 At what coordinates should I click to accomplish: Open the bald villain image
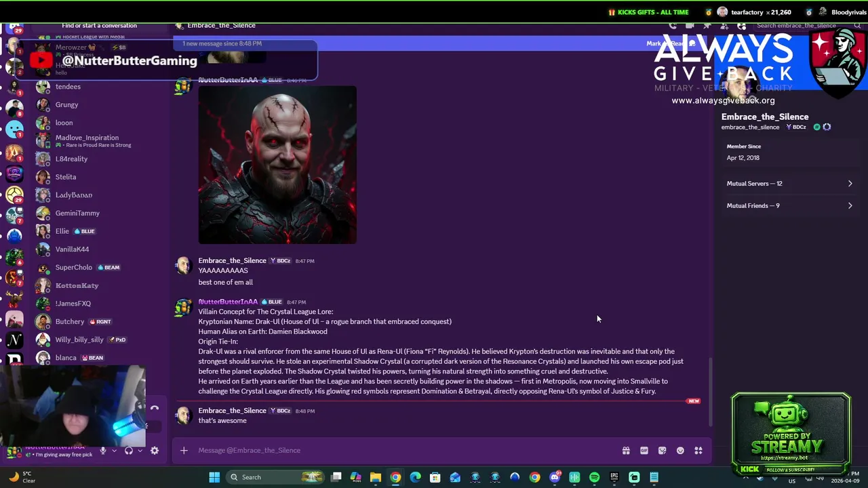click(277, 165)
